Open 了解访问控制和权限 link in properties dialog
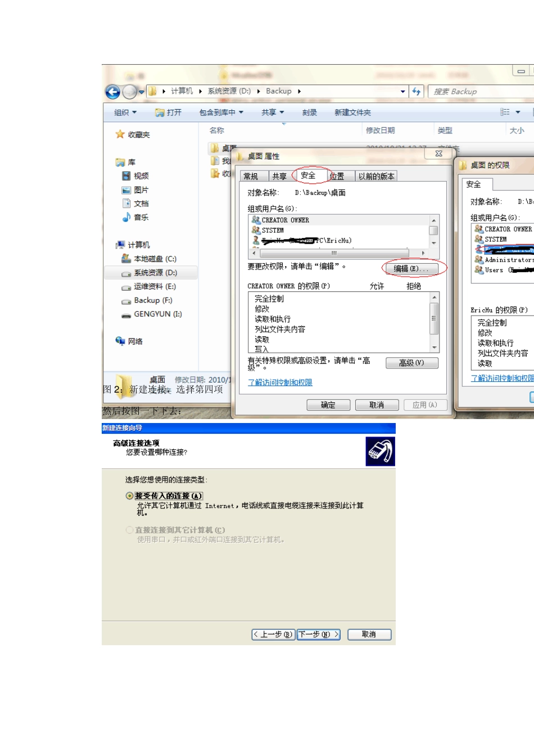This screenshot has height=756, width=534. [x=280, y=382]
